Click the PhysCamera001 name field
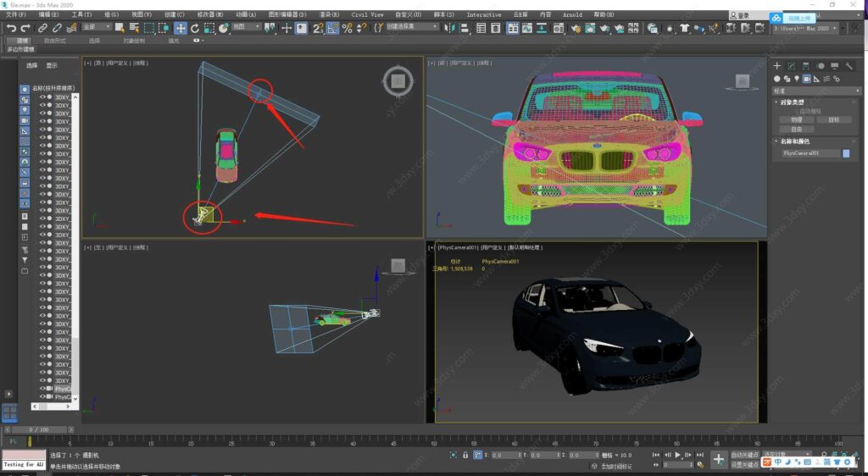868x476 pixels. [x=810, y=153]
